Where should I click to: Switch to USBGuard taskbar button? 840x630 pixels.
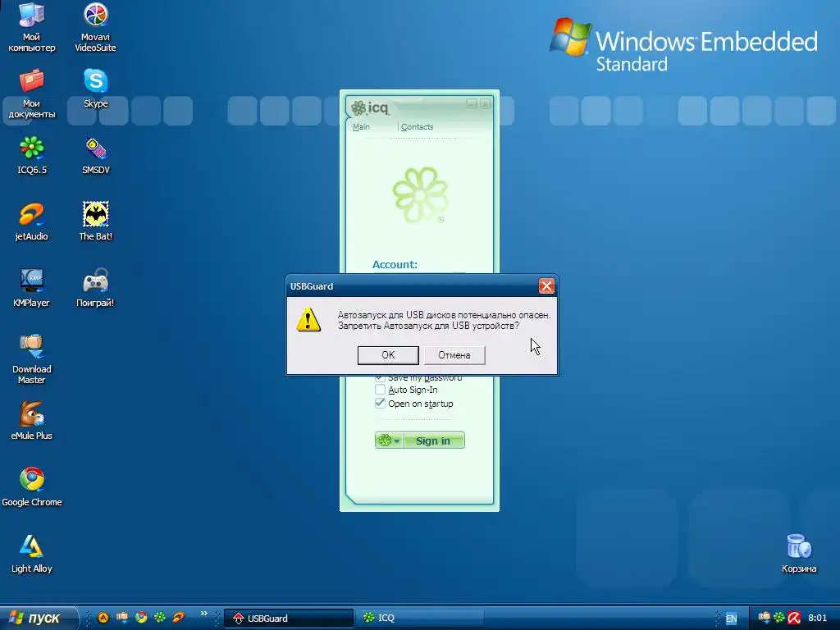[x=288, y=619]
